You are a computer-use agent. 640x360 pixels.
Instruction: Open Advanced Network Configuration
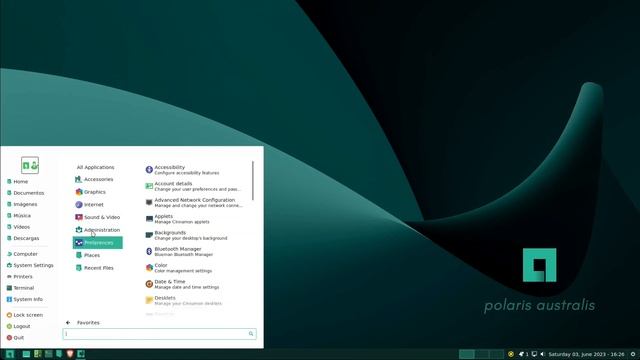pos(194,202)
